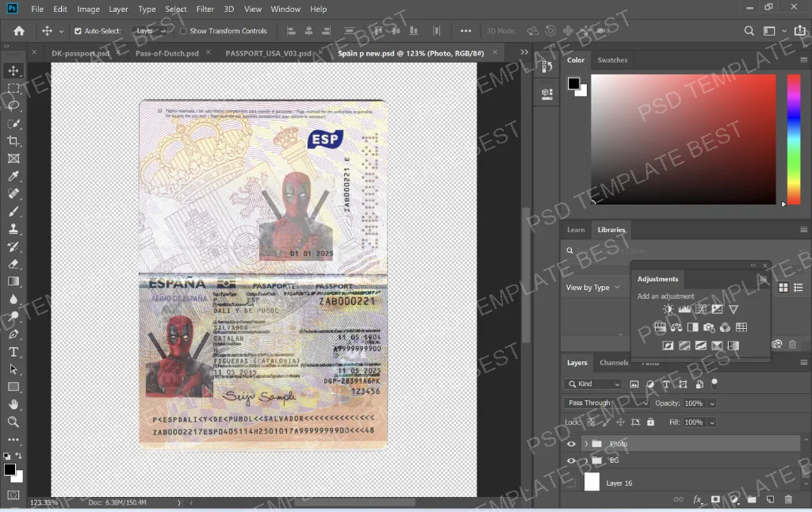The width and height of the screenshot is (812, 512).
Task: Switch to the Learn tab
Action: tap(576, 230)
